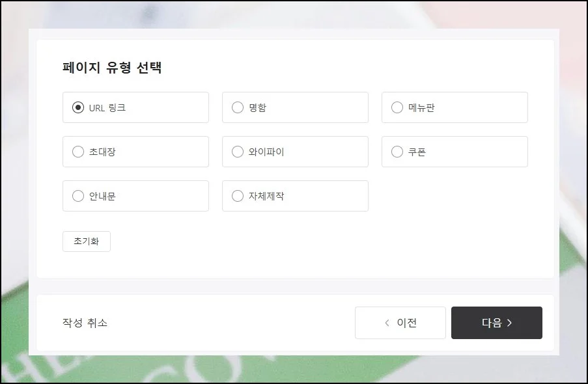Click the 쿠폰 label text
The image size is (588, 384).
[417, 152]
